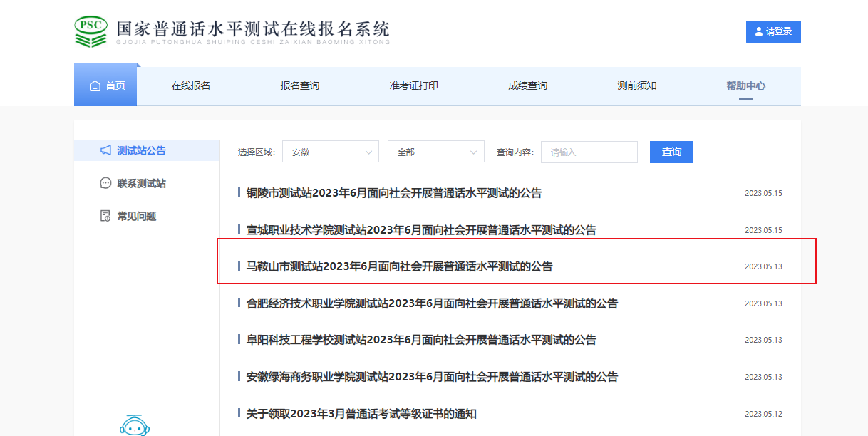
Task: Click the megaphone icon beside 测试站公告
Action: (105, 150)
